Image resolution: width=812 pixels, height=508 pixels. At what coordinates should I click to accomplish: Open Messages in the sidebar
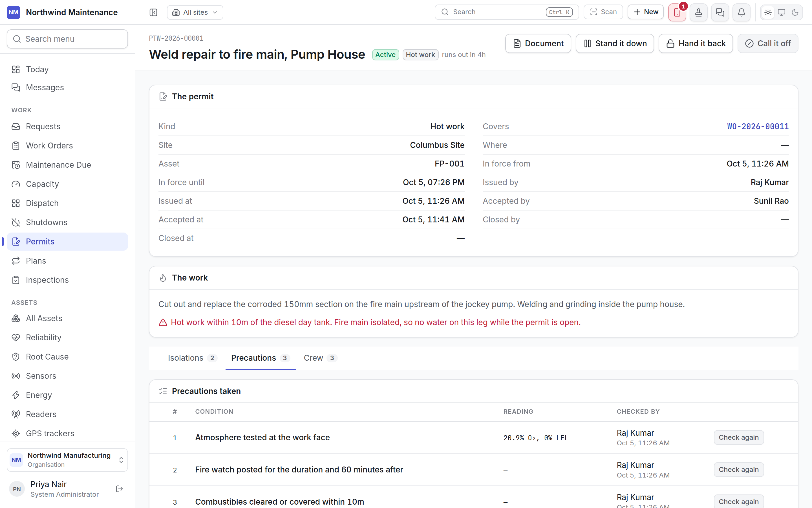pyautogui.click(x=67, y=87)
